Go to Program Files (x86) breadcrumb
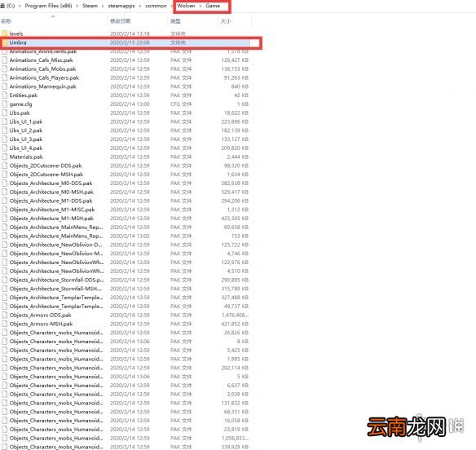This screenshot has width=476, height=450. pyautogui.click(x=48, y=6)
